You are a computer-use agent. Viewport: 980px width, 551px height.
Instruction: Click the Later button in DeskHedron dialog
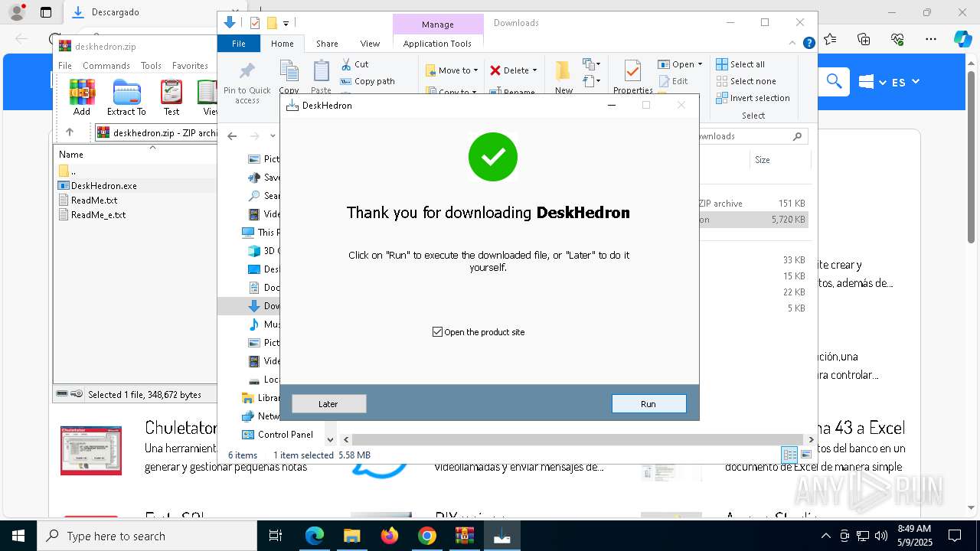click(x=328, y=404)
